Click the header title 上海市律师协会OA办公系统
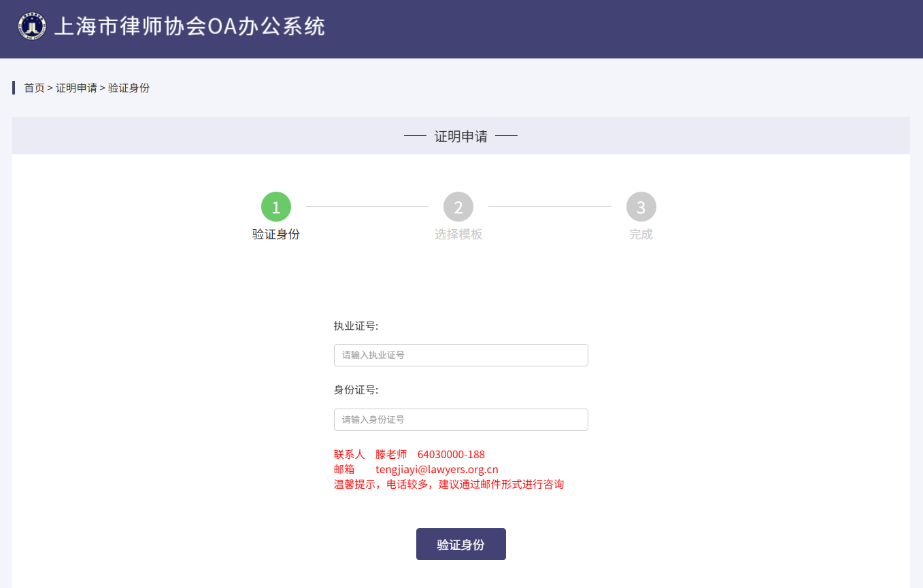The image size is (923, 588). 190,27
